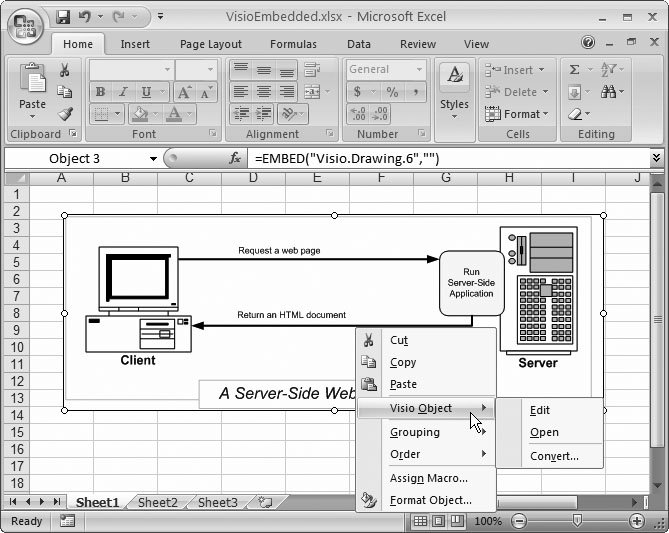This screenshot has width=669, height=533.
Task: Select Format Object... in context menu
Action: [430, 500]
